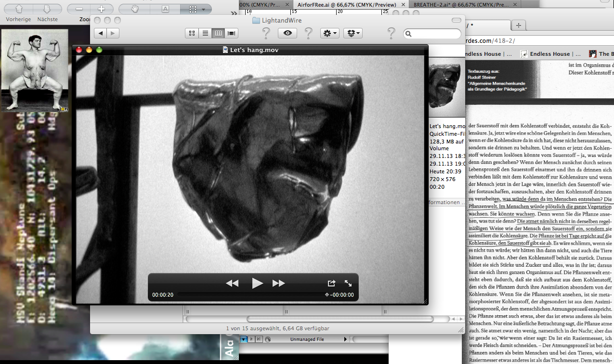Click the last artboard button in Illustrator
This screenshot has width=614, height=364.
coord(259,339)
